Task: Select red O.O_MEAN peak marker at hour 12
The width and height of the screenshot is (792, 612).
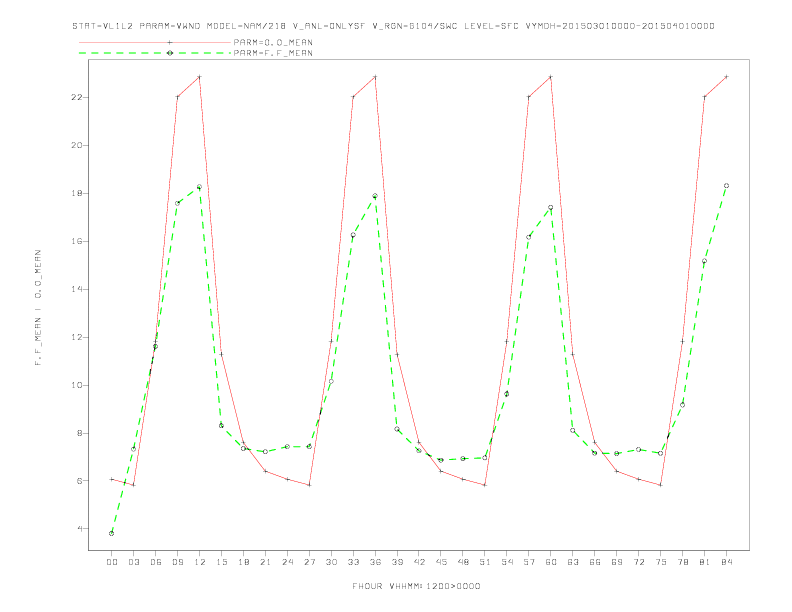Action: 200,77
